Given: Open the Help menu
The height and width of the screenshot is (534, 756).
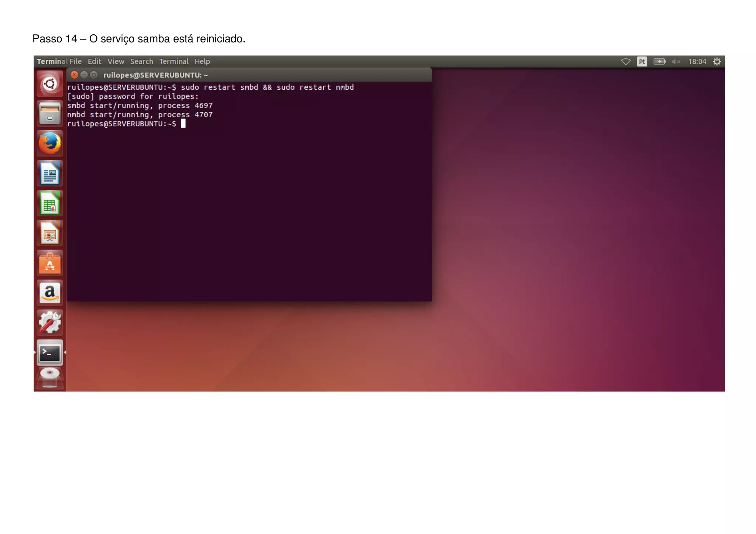Looking at the screenshot, I should [x=202, y=62].
